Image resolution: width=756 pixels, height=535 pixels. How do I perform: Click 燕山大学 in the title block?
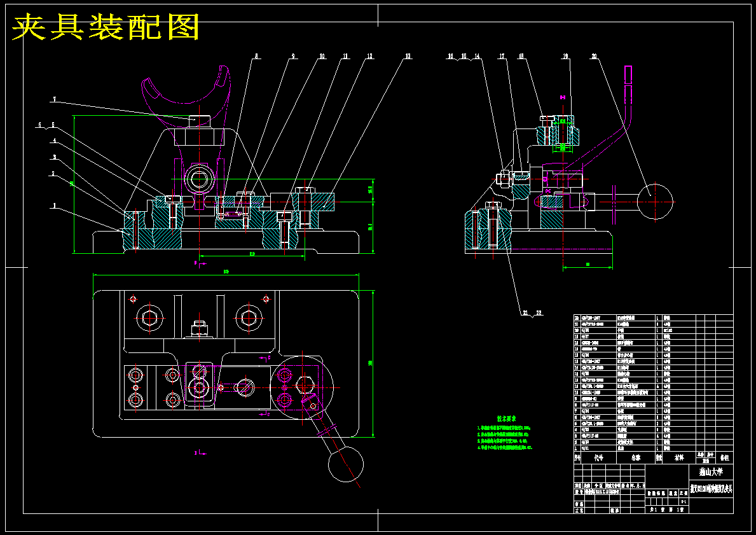(x=711, y=471)
